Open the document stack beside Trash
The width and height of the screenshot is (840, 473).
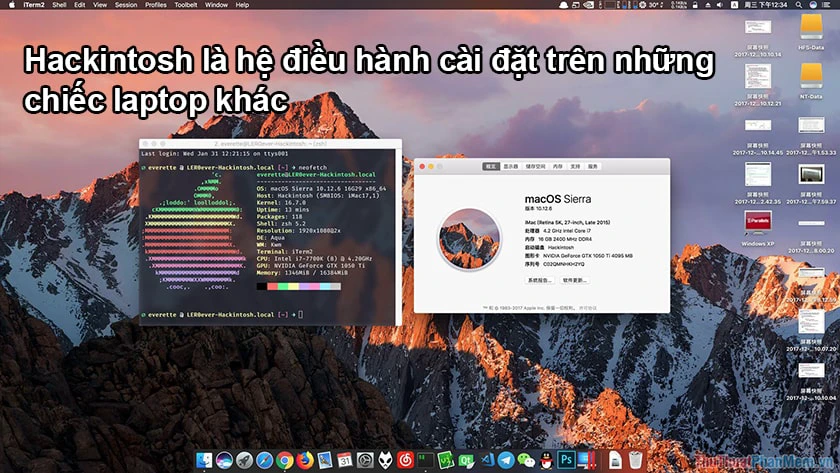[x=615, y=460]
